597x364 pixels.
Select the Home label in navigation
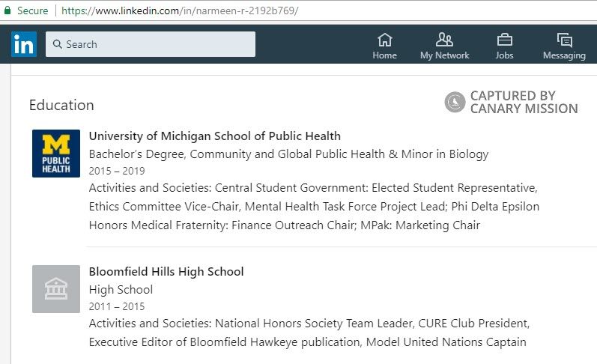pyautogui.click(x=384, y=55)
